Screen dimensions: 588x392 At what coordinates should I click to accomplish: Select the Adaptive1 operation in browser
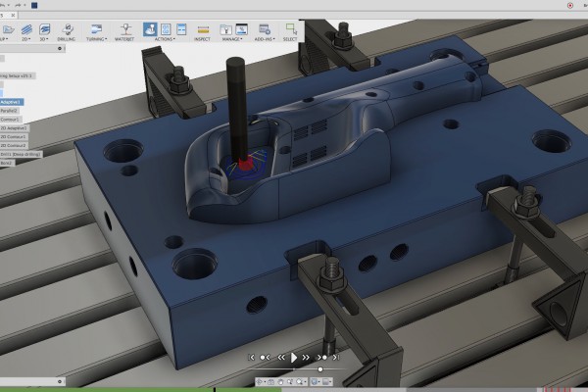click(x=11, y=102)
